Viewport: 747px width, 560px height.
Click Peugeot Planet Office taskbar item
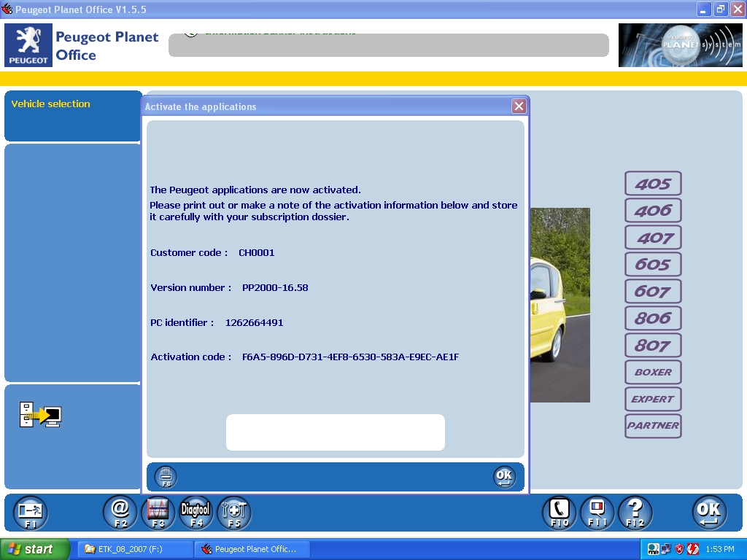coord(252,549)
